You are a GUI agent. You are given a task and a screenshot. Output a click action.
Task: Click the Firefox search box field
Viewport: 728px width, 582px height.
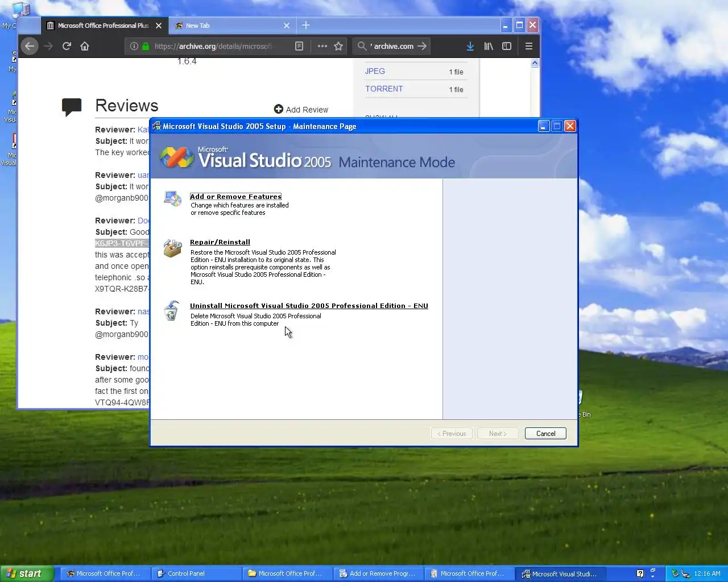(x=392, y=46)
